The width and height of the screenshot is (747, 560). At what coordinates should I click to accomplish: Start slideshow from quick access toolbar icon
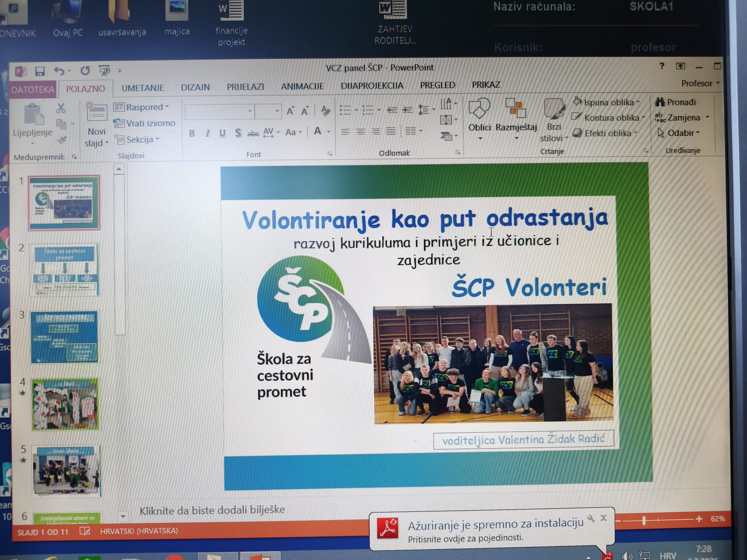(x=104, y=70)
